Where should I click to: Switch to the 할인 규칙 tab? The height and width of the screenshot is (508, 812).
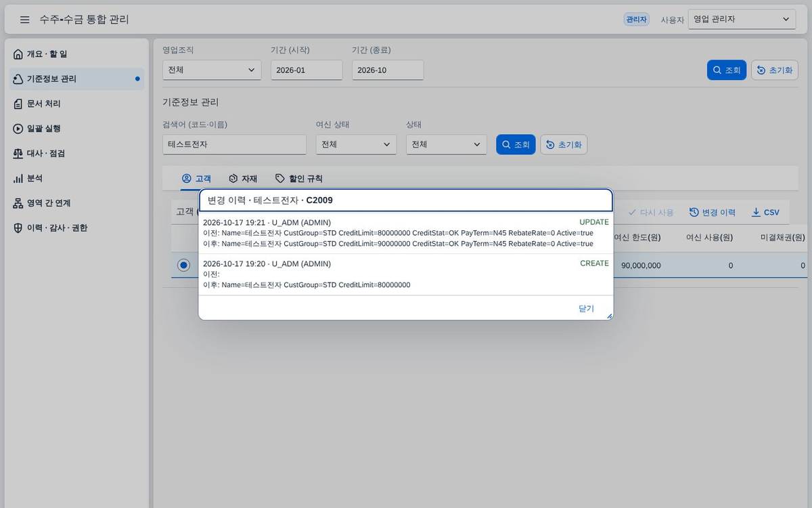(x=298, y=179)
